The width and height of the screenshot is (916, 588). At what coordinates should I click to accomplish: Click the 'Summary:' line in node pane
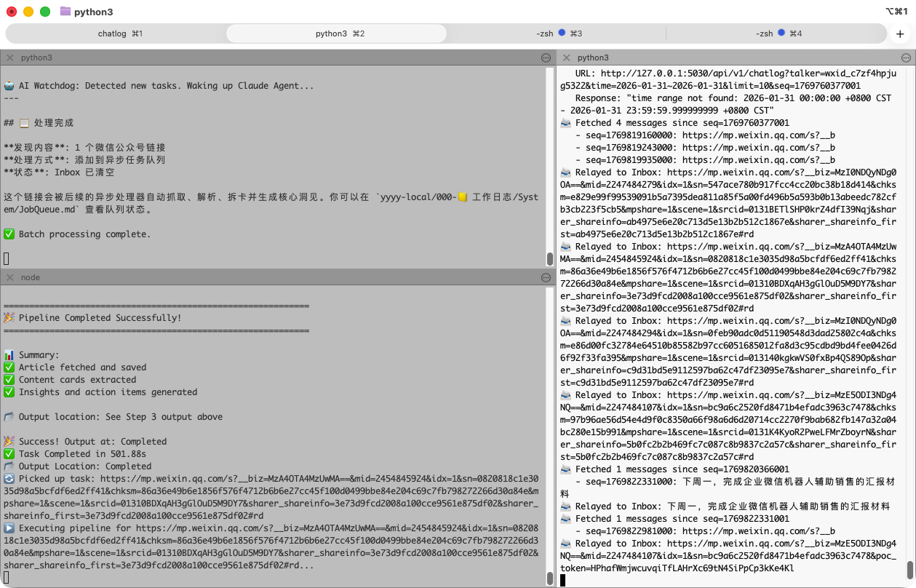(x=31, y=355)
